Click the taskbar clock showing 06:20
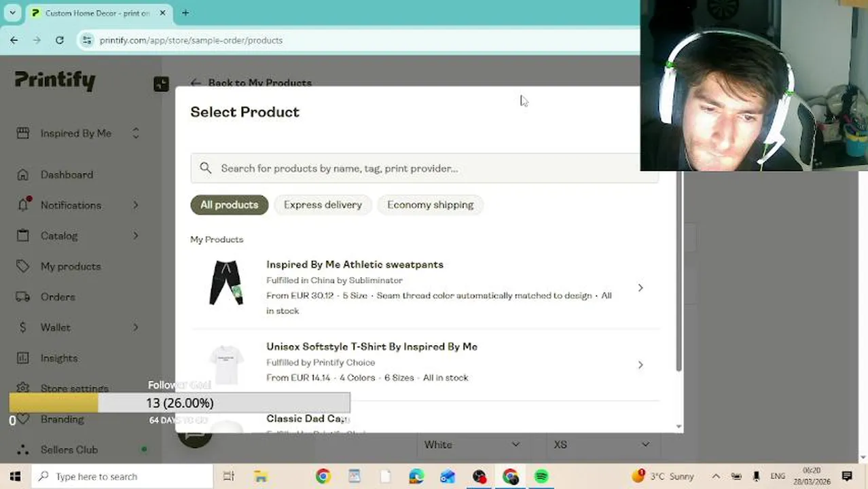This screenshot has height=489, width=868. click(812, 476)
